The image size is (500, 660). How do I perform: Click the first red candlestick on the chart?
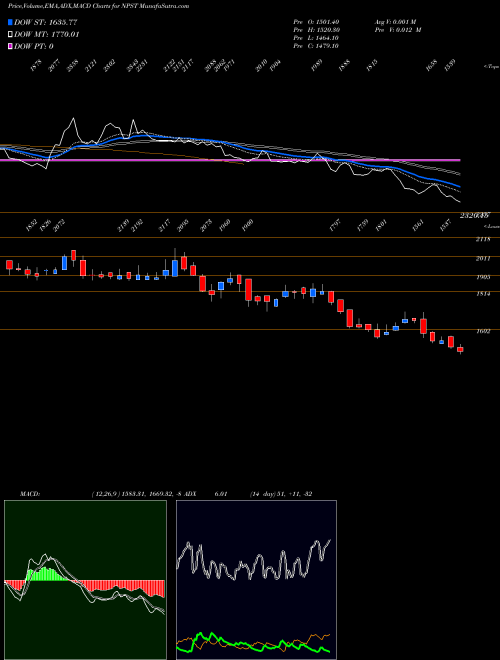tap(9, 265)
